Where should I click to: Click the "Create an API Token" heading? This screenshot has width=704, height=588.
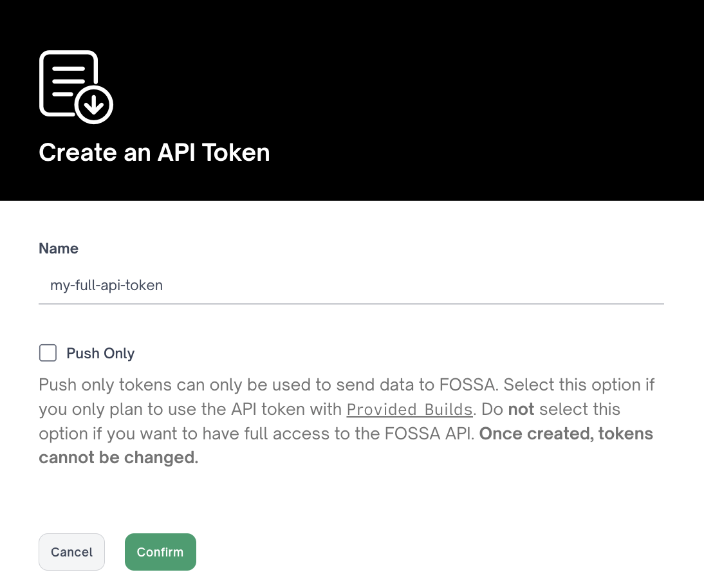154,152
